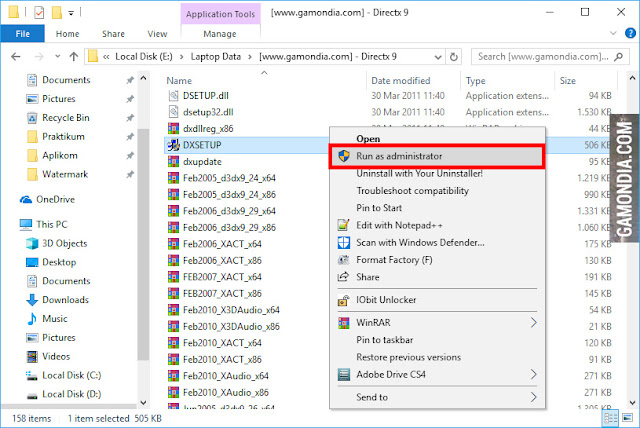Open 3D Objects in sidebar
Screen dimensions: 640x428
pos(64,243)
